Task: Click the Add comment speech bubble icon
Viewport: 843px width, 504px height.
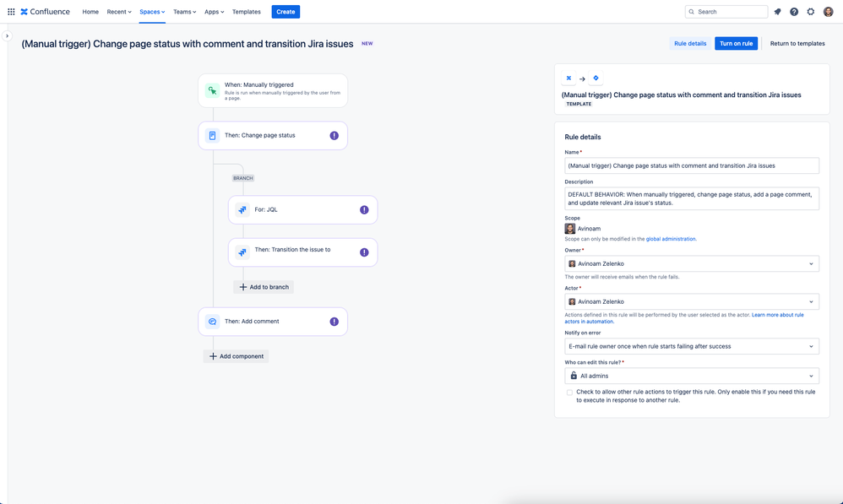Action: click(212, 322)
